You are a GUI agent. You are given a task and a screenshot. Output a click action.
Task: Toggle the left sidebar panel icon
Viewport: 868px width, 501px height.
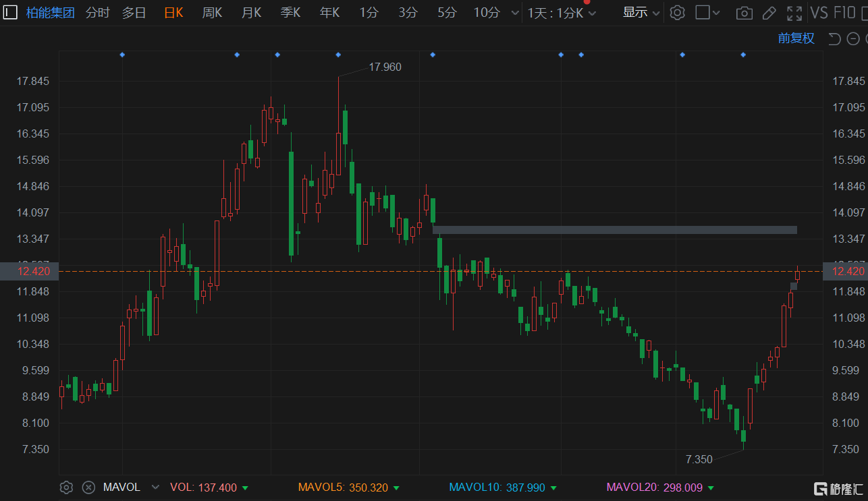click(x=11, y=12)
